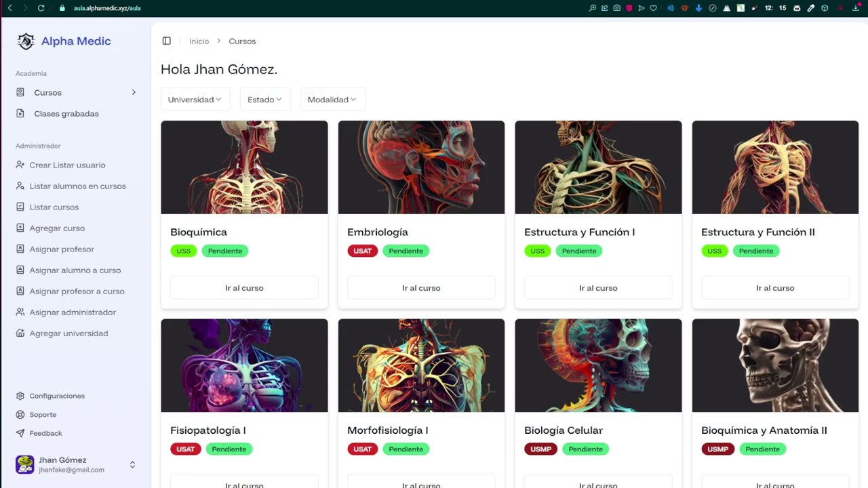Open the Estado filter dropdown
The width and height of the screenshot is (868, 488).
tap(265, 100)
